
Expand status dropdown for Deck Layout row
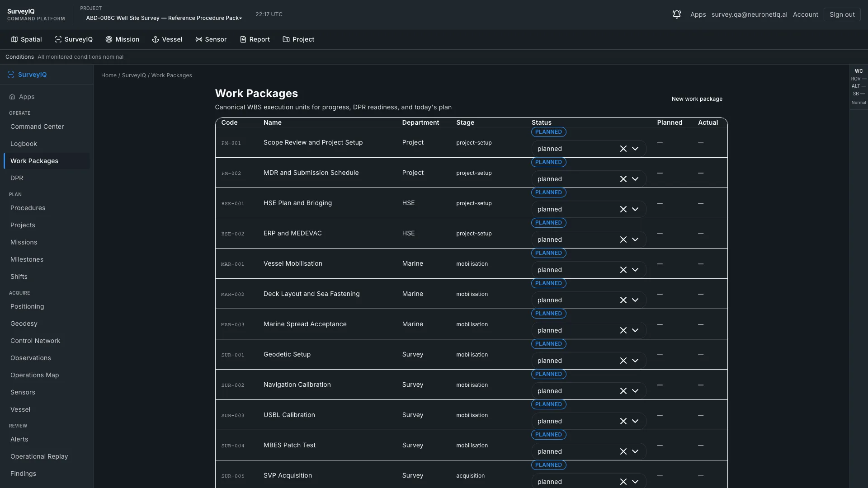point(635,300)
